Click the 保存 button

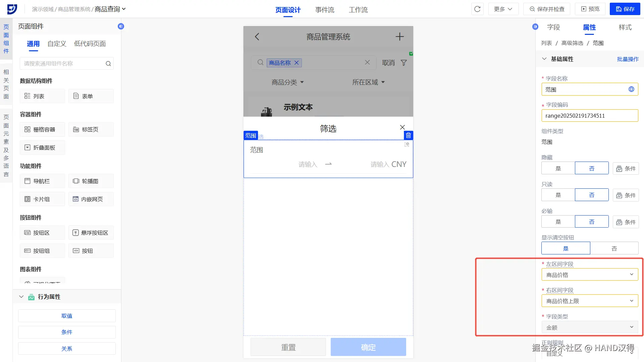pos(625,9)
